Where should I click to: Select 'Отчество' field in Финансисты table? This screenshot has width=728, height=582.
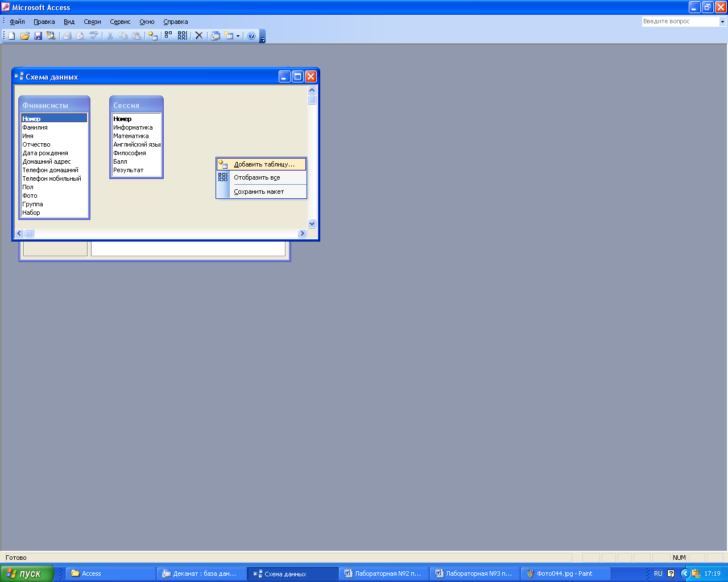tap(54, 144)
